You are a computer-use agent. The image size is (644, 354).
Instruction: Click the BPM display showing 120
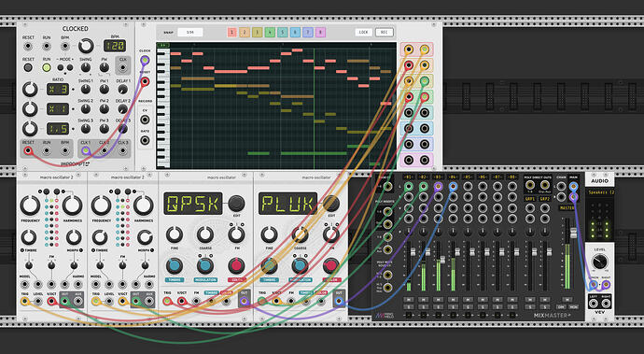(115, 46)
